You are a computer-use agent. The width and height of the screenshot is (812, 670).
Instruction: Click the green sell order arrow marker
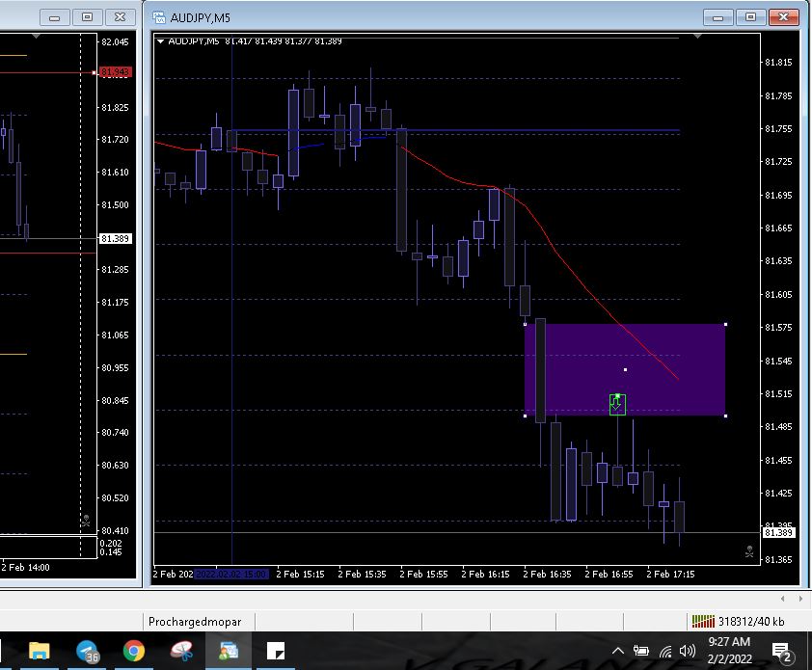click(617, 404)
